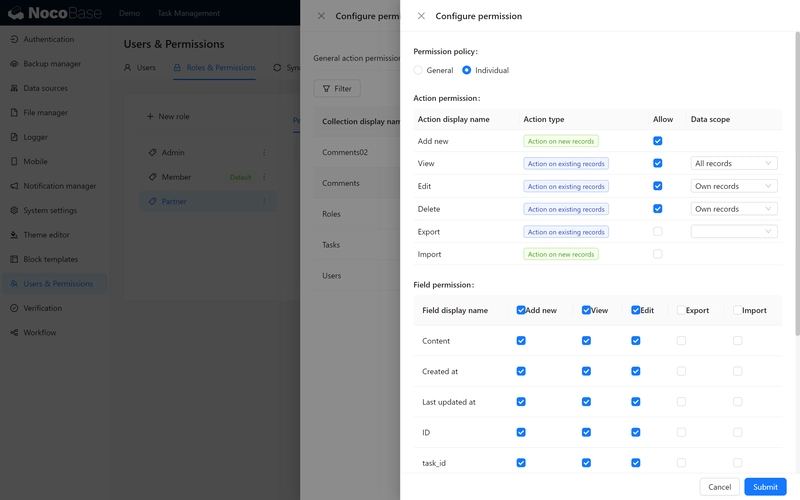Screen dimensions: 800x500
Task: Open System settings gear icon
Action: pyautogui.click(x=14, y=210)
